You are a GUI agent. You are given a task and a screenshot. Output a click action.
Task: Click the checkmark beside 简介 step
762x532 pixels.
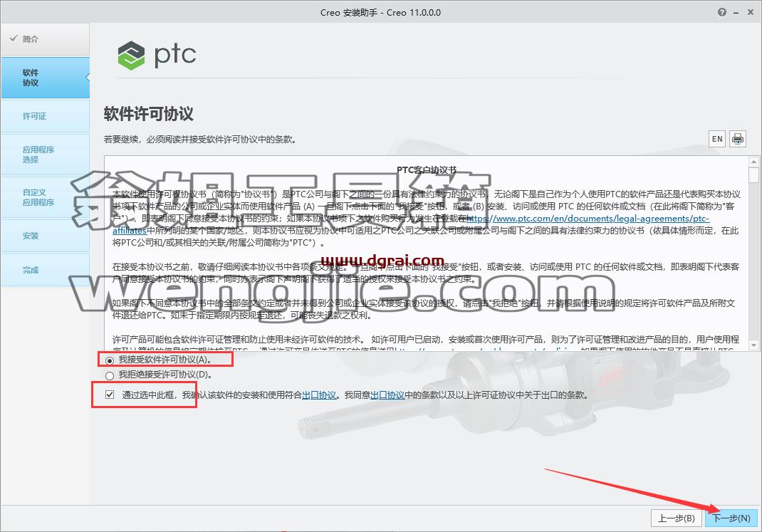(14, 38)
